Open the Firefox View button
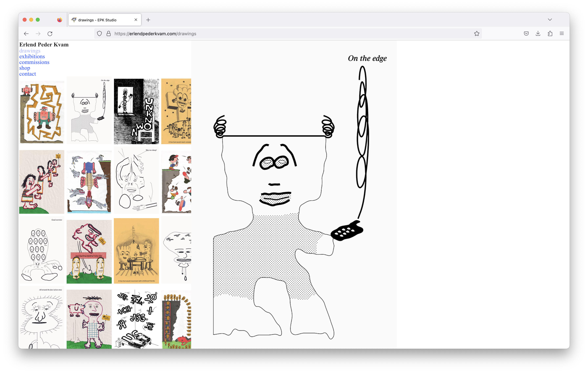The height and width of the screenshot is (373, 588). point(60,20)
